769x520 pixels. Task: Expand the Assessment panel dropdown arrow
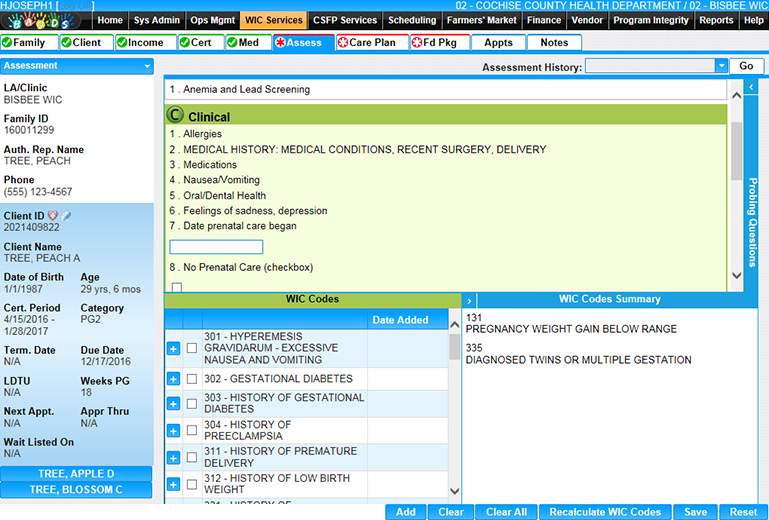tap(147, 66)
